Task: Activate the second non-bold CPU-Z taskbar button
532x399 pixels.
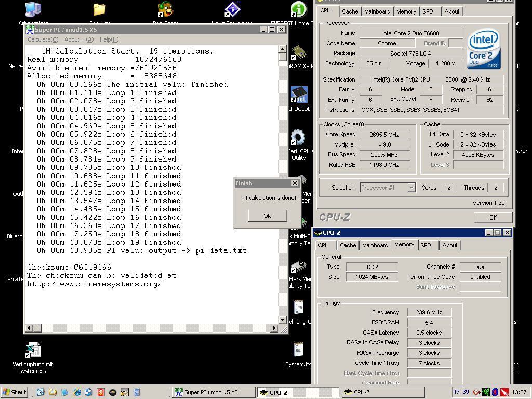Action: pyautogui.click(x=383, y=392)
